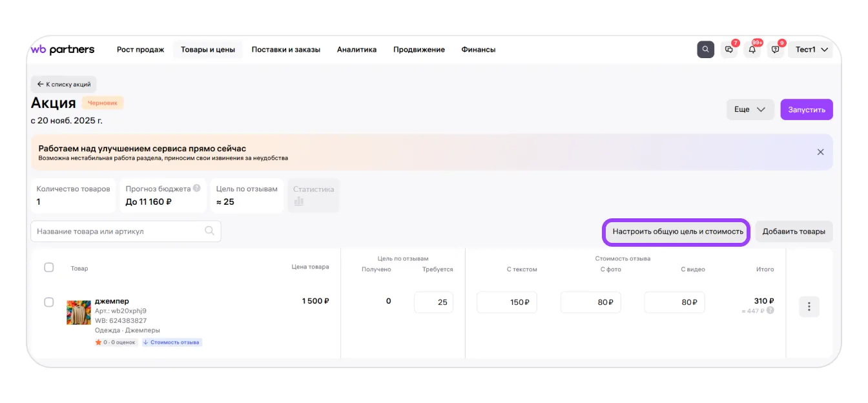Go to the Аналитика menu
This screenshot has height=403, width=868.
pos(356,50)
